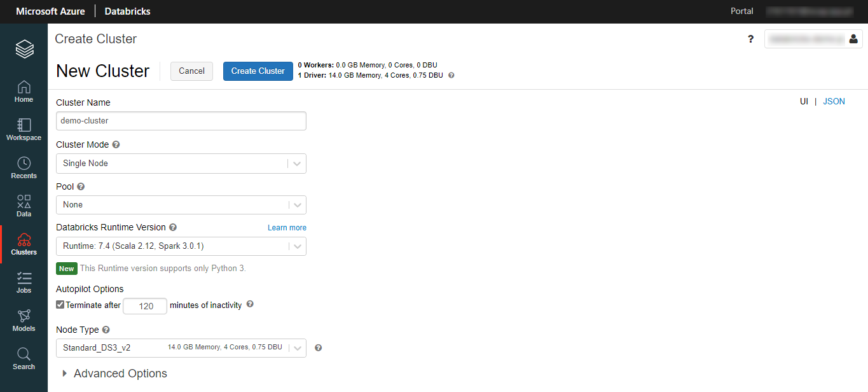This screenshot has width=868, height=392.
Task: Open the Learn more link
Action: pos(287,227)
